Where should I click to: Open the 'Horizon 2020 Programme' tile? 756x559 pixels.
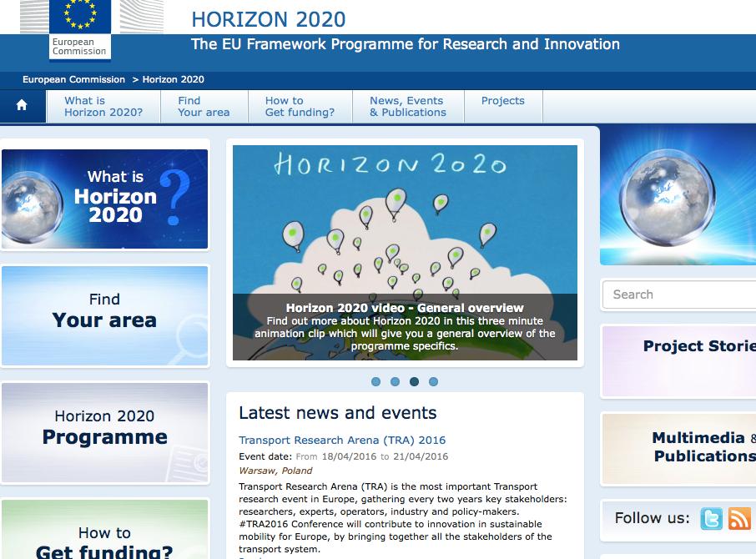pyautogui.click(x=104, y=432)
